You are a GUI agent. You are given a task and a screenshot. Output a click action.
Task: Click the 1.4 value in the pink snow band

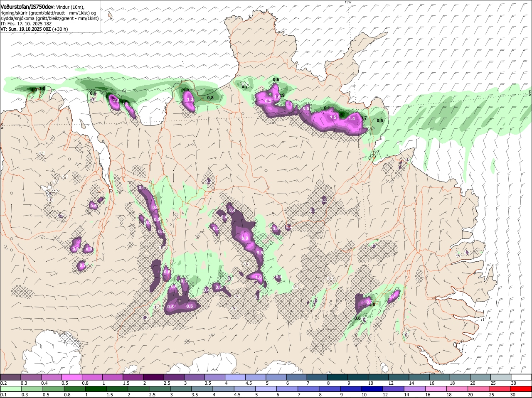tap(352, 119)
